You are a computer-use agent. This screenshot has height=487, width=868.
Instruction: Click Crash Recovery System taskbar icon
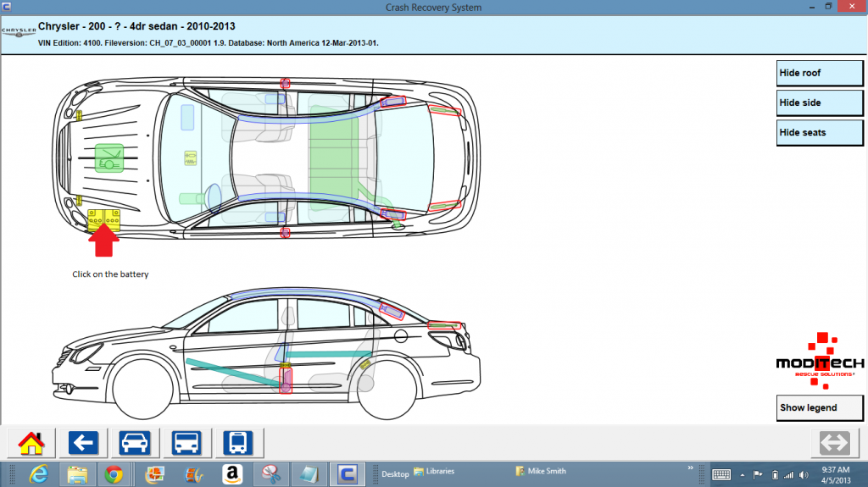tap(347, 474)
